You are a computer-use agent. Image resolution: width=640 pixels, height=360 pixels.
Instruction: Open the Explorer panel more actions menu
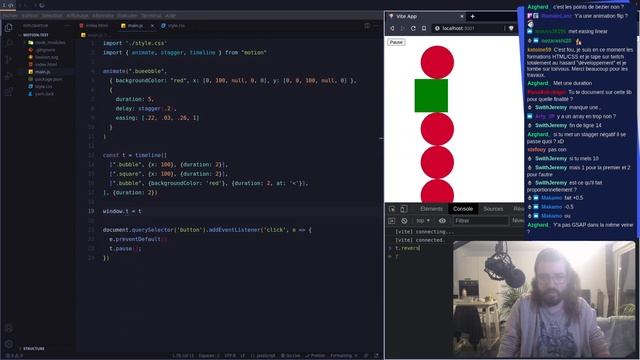67,26
